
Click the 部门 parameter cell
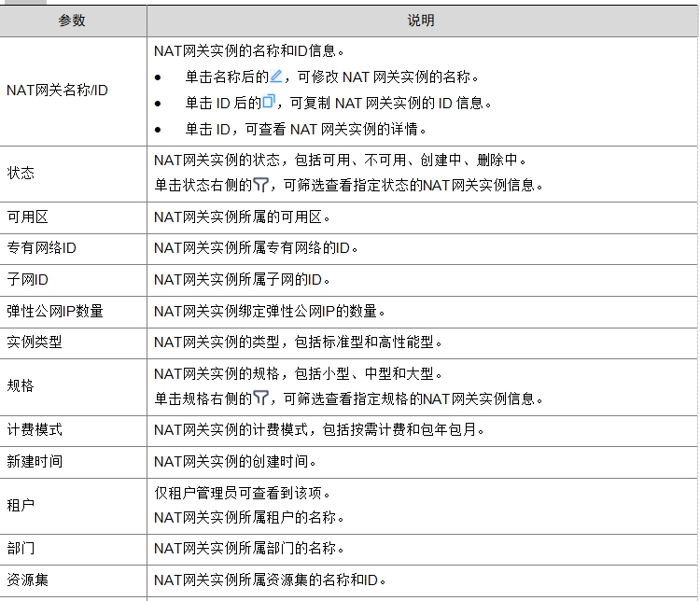(x=73, y=549)
